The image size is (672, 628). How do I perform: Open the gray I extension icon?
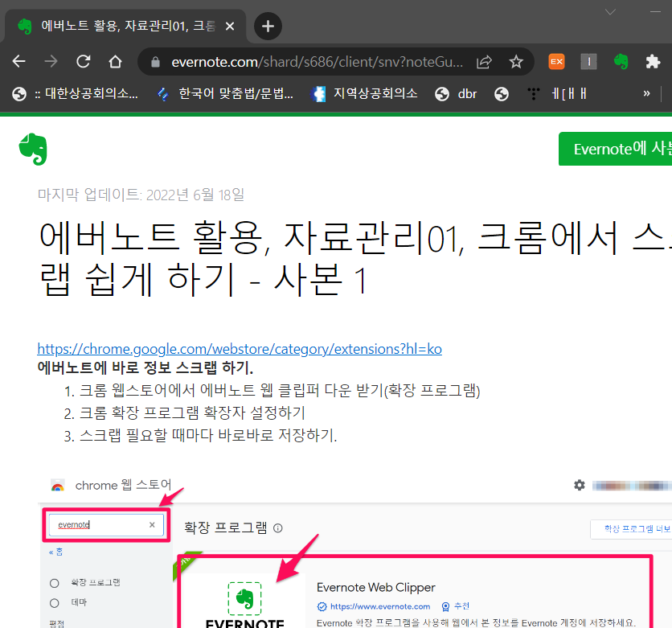tap(588, 62)
